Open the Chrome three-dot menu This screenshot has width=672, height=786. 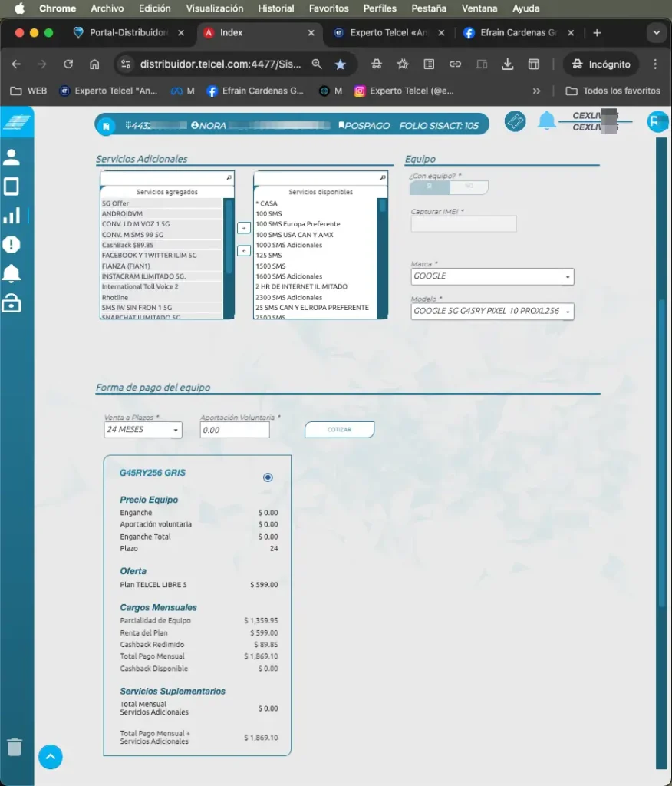click(655, 64)
